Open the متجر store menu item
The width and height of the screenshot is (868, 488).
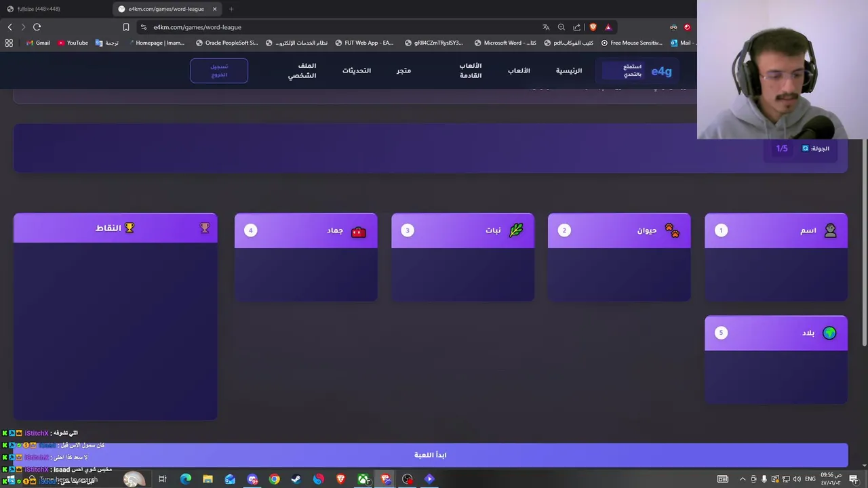point(404,70)
